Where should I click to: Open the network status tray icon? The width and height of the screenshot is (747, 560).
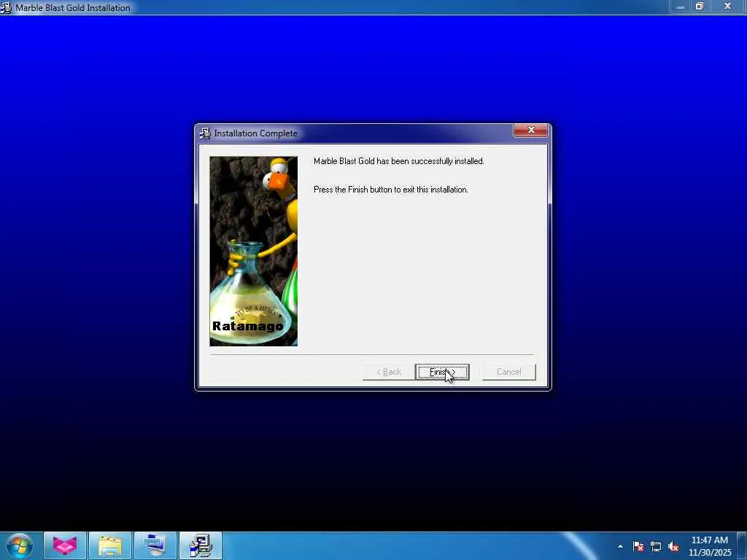(656, 546)
